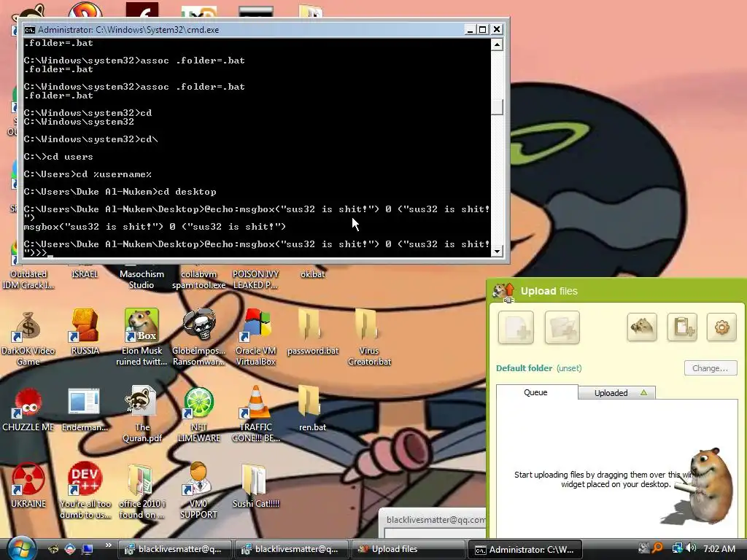Screen dimensions: 747x560
Task: Click the add file button in Upload files
Action: (x=516, y=327)
